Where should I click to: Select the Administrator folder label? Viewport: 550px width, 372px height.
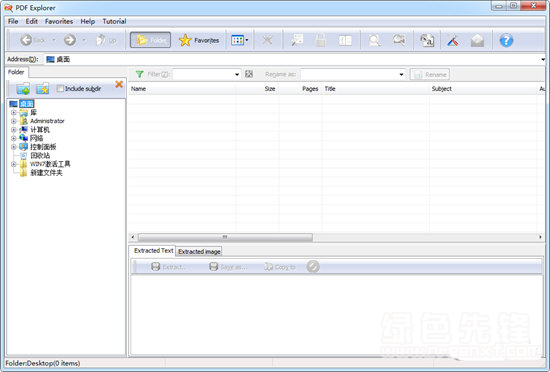pyautogui.click(x=47, y=121)
